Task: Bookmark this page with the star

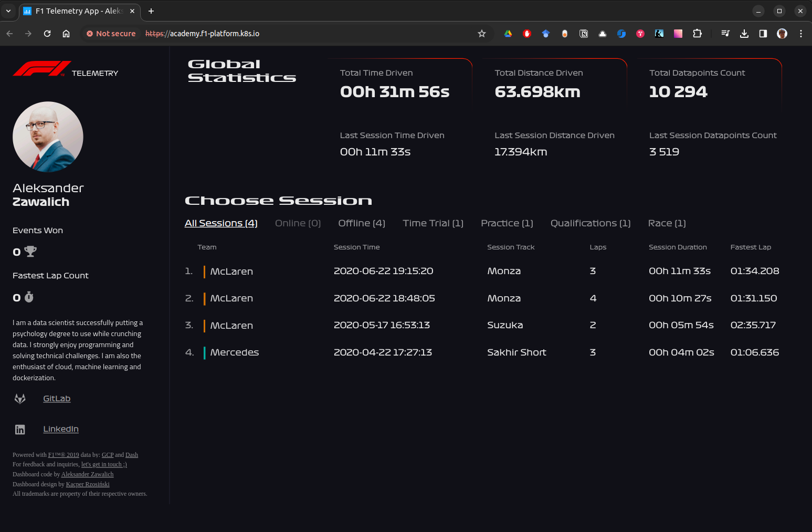Action: 482,34
